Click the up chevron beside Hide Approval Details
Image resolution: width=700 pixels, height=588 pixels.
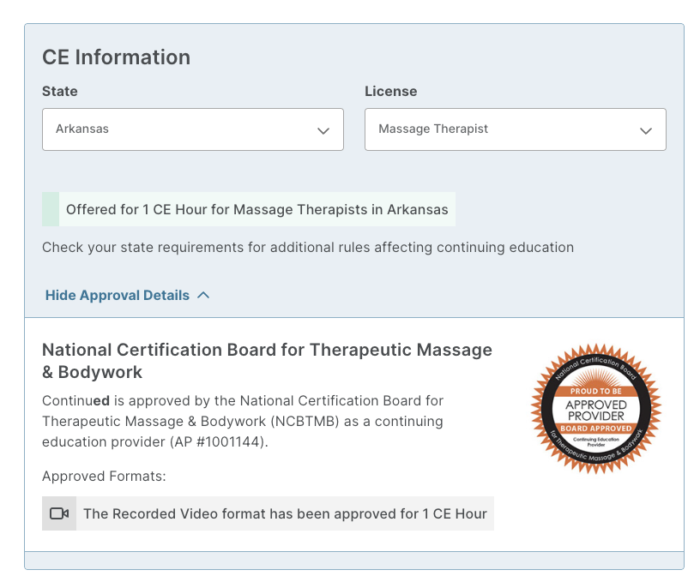tap(203, 296)
